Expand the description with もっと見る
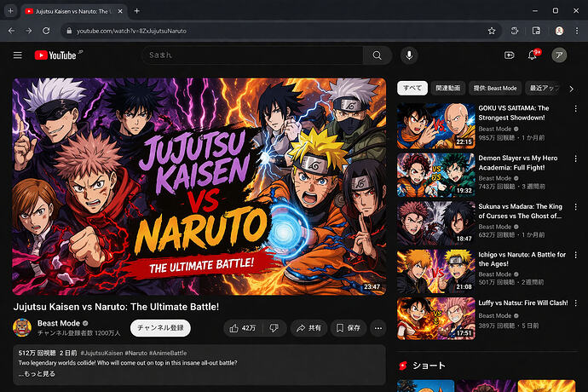This screenshot has height=392, width=588. coord(37,373)
